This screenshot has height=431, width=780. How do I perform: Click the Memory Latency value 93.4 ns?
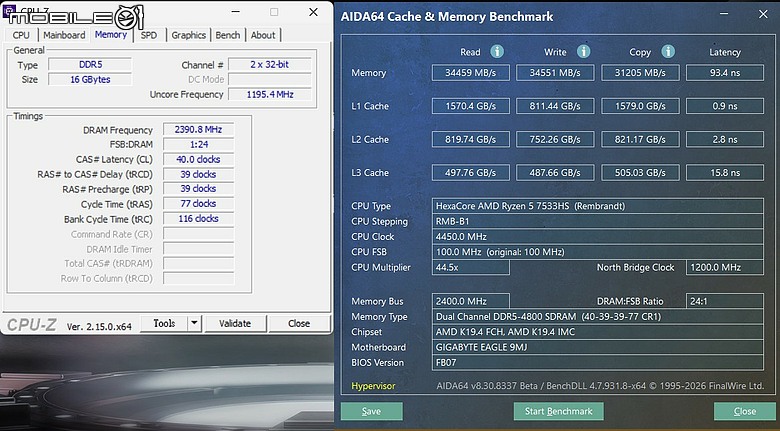[725, 73]
